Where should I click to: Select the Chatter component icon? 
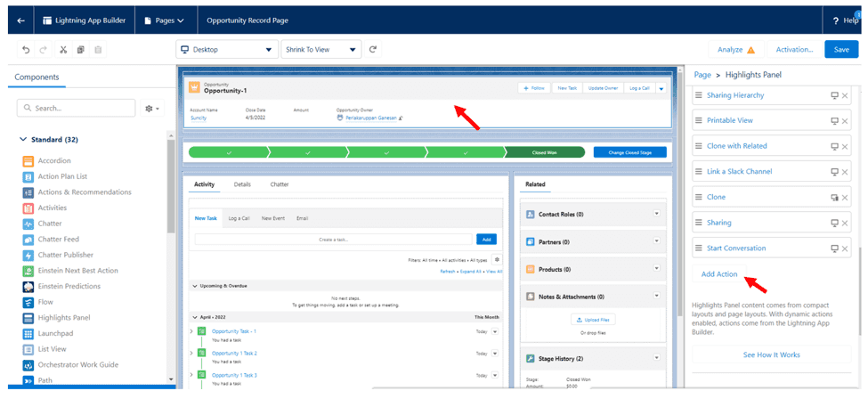click(x=28, y=224)
